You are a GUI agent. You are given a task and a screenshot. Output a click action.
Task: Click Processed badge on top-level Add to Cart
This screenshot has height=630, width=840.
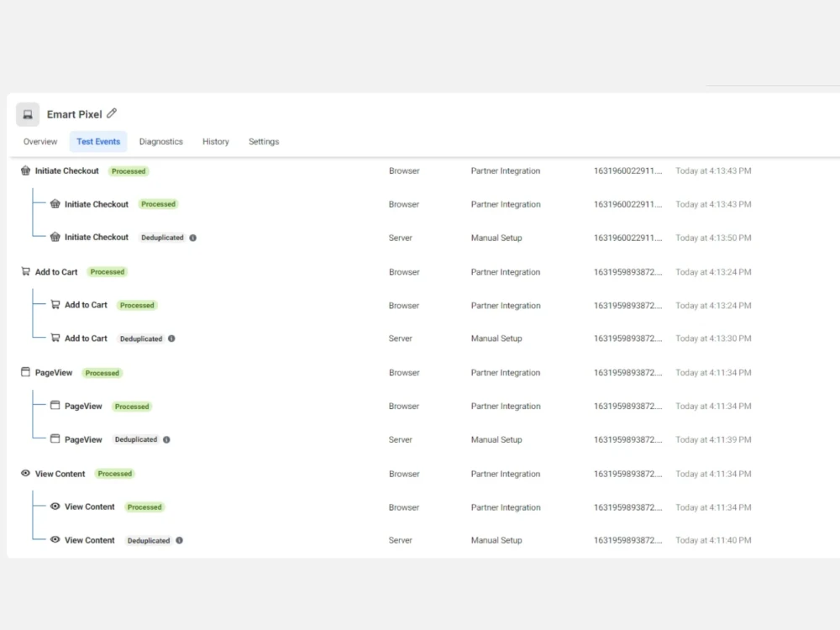coord(108,272)
